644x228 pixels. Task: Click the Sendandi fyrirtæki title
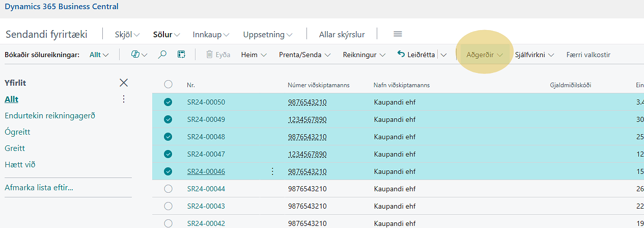46,34
